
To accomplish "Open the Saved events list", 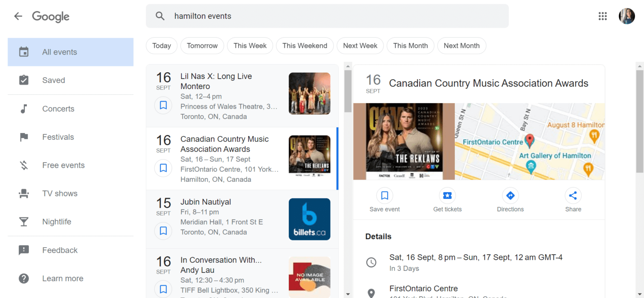I will 70,80.
